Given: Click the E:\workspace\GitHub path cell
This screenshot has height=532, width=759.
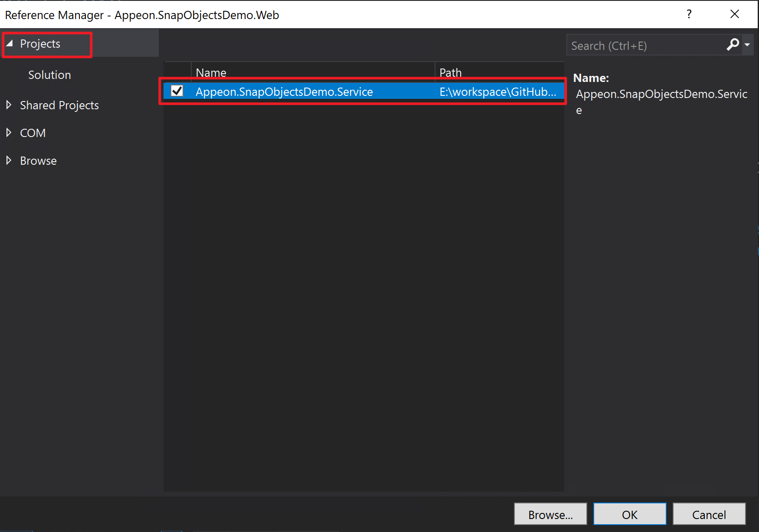Looking at the screenshot, I should [497, 92].
